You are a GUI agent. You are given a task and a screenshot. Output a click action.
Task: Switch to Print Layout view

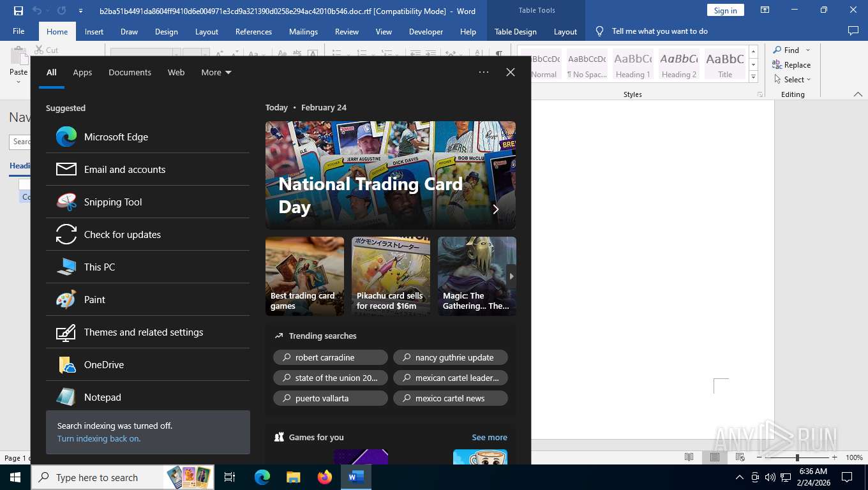click(715, 457)
